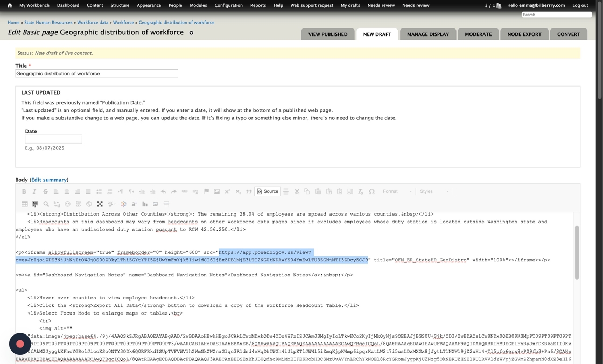Insert a numbered list
Image resolution: width=603 pixels, height=364 pixels.
[110, 191]
